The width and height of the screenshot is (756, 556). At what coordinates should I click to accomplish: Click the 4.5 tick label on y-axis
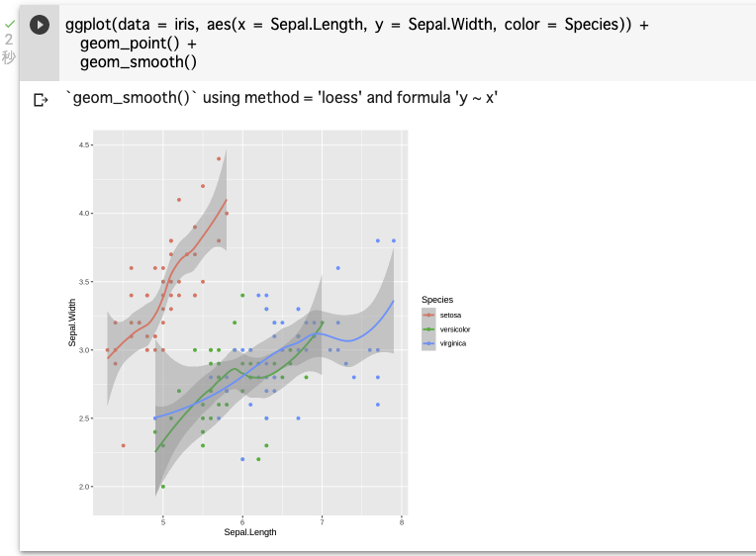[85, 145]
